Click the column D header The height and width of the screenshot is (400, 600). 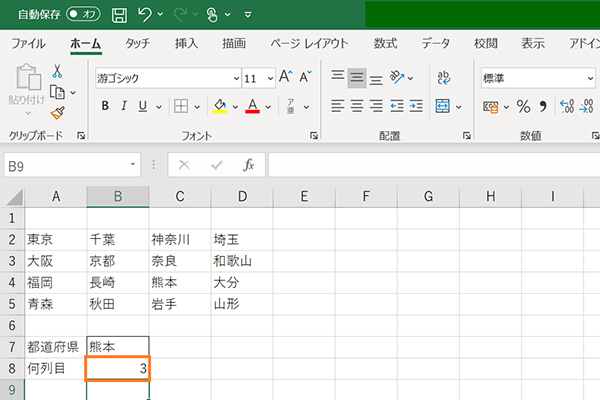tap(242, 197)
